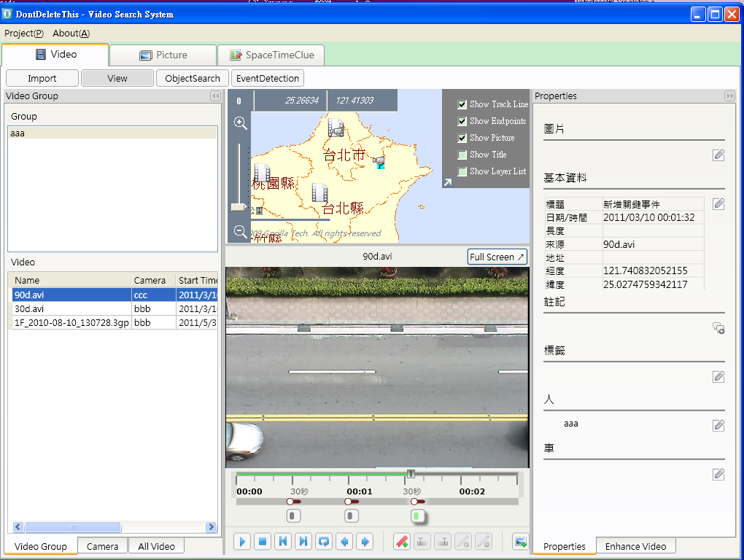Click the ObjectSearch button
Screen dimensions: 744x560
(x=193, y=78)
